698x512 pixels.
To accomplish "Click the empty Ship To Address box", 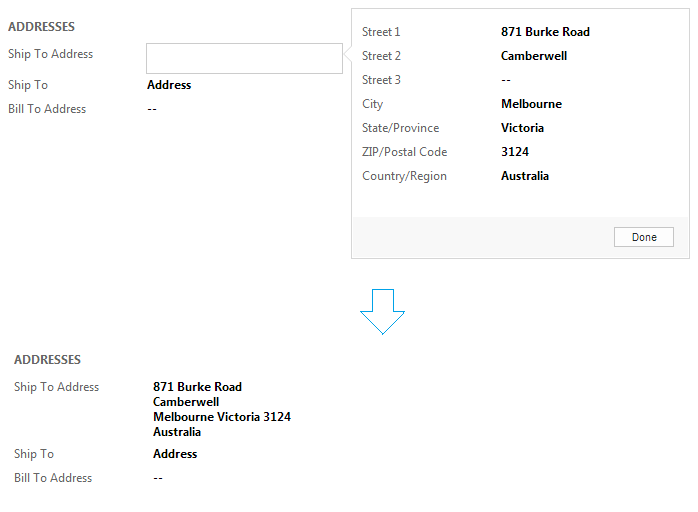I will (244, 58).
